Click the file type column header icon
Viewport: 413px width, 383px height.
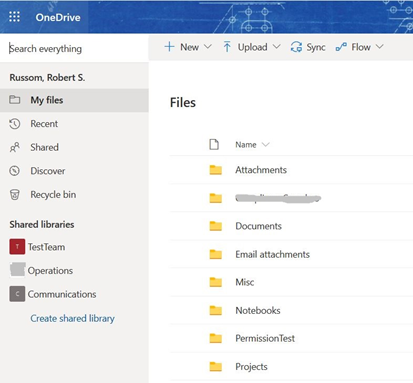[214, 144]
